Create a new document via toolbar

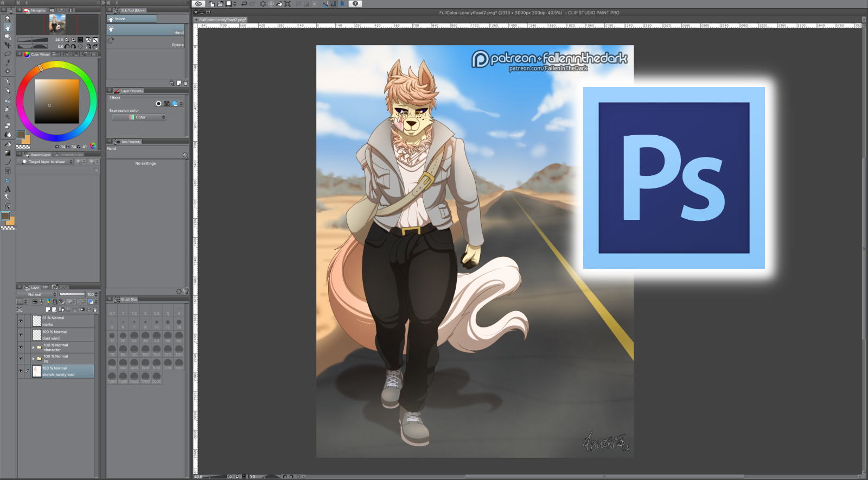click(x=212, y=4)
